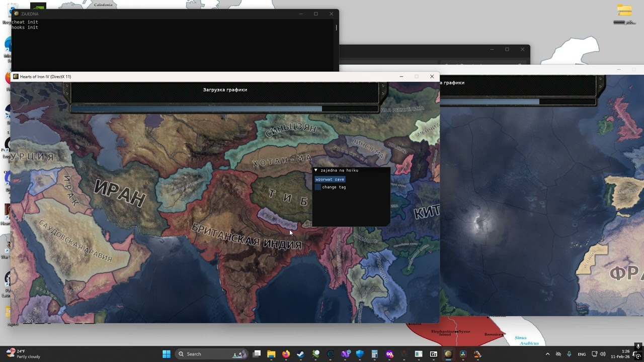Open the Windows Start menu
This screenshot has width=644, height=362.
pyautogui.click(x=167, y=354)
